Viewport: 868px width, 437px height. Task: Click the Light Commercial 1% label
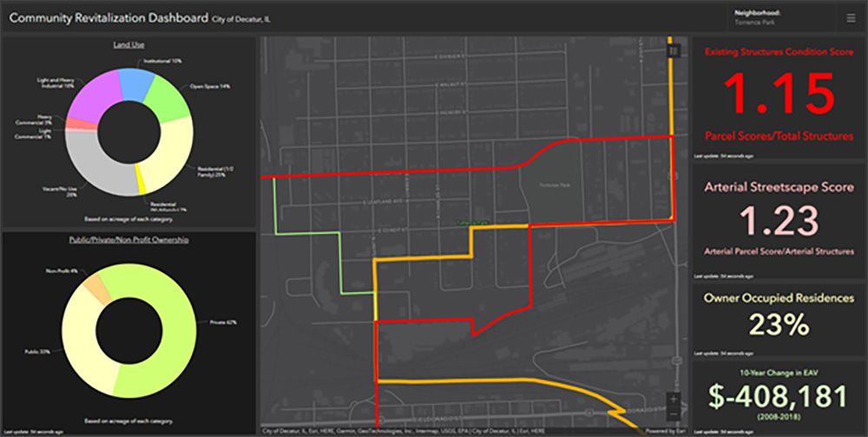coord(32,133)
